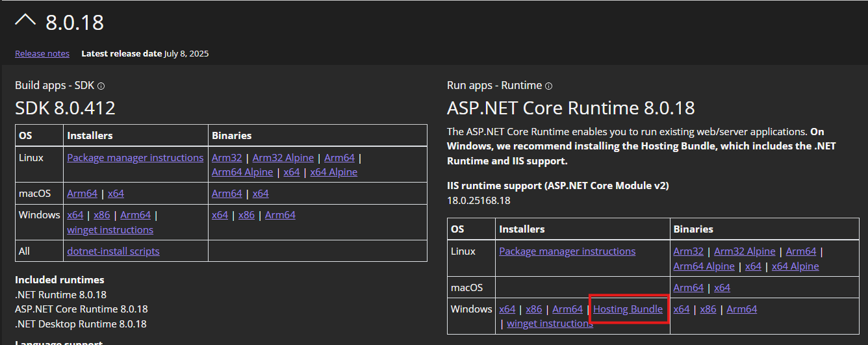This screenshot has height=345, width=868.
Task: Download SDK Windows Arm64 installer
Action: tap(135, 214)
